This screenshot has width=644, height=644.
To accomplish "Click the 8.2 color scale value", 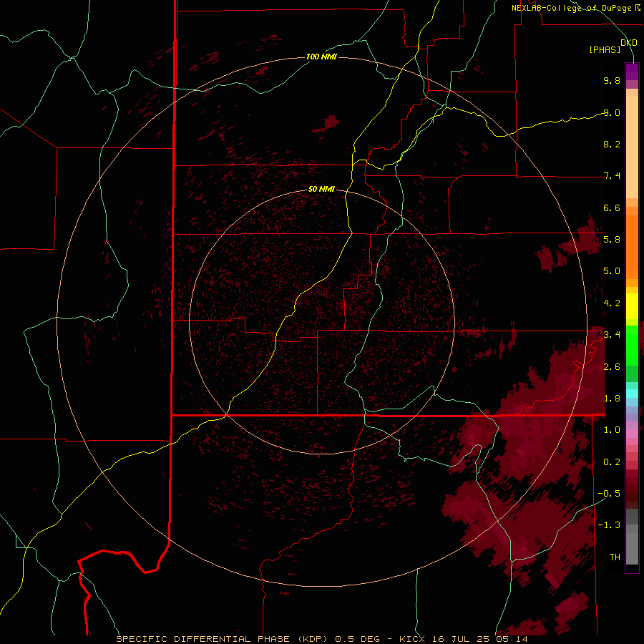I will coord(612,144).
